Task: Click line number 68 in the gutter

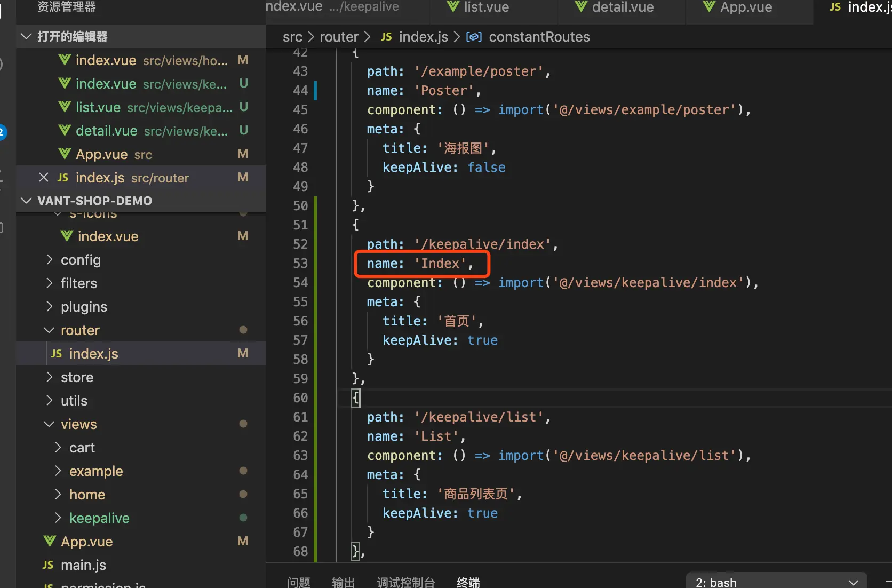Action: click(x=300, y=551)
